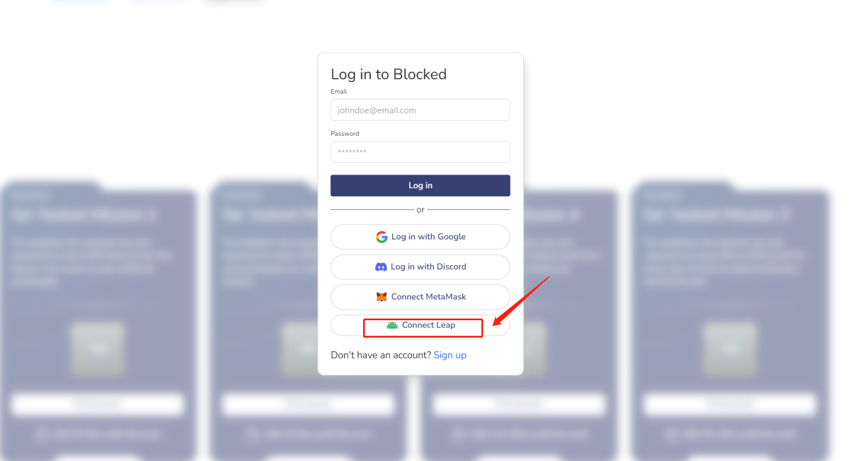868x461 pixels.
Task: Click blurred white button in rightmost card
Action: [x=730, y=404]
